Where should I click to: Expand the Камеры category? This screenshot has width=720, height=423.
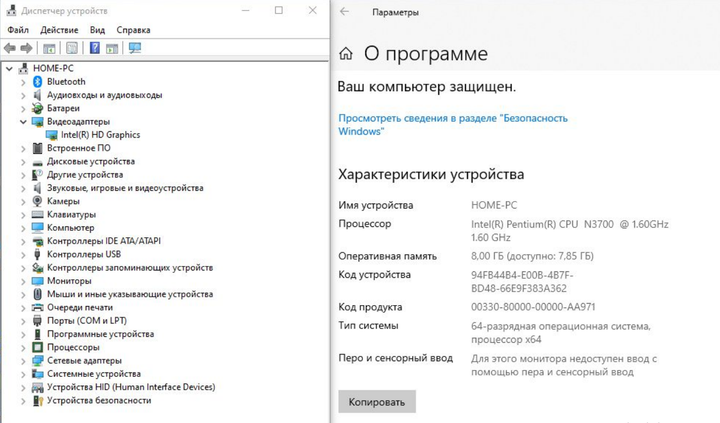[23, 202]
